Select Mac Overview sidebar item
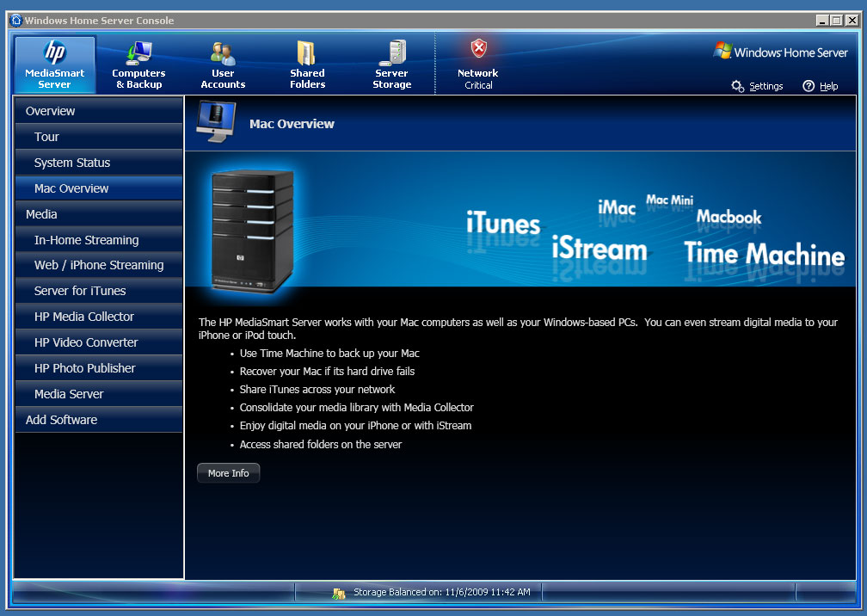 [98, 188]
